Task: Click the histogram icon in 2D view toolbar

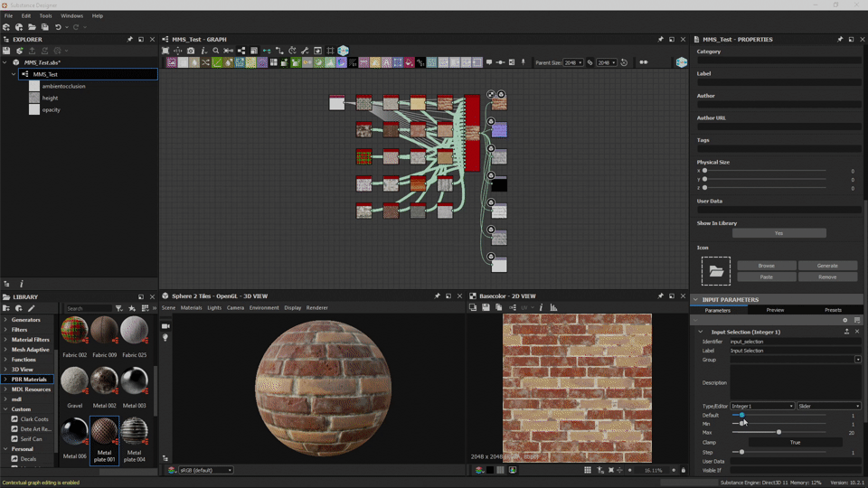Action: [553, 308]
